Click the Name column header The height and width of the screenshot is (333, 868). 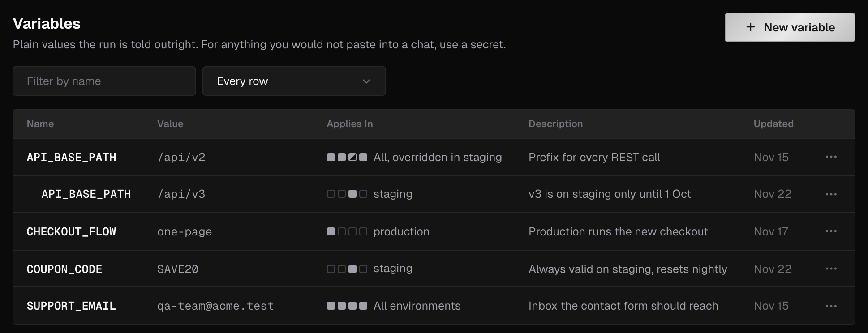40,124
